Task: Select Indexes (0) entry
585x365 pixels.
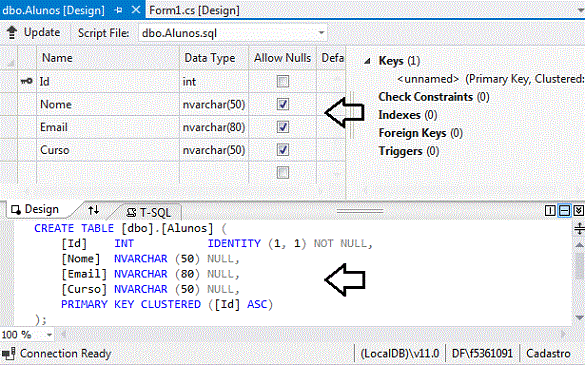Action: [407, 115]
